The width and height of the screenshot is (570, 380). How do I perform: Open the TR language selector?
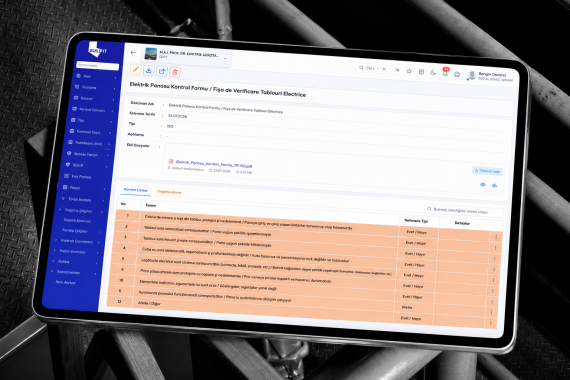[x=397, y=70]
